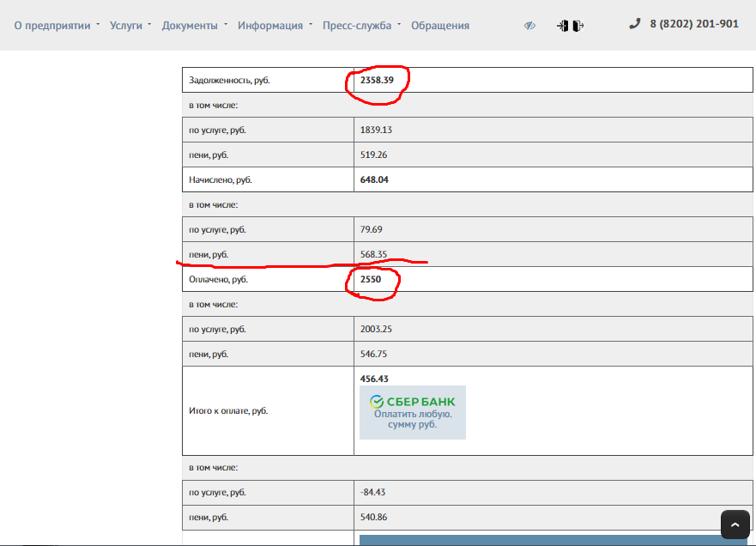Click the logout door icon

(578, 26)
